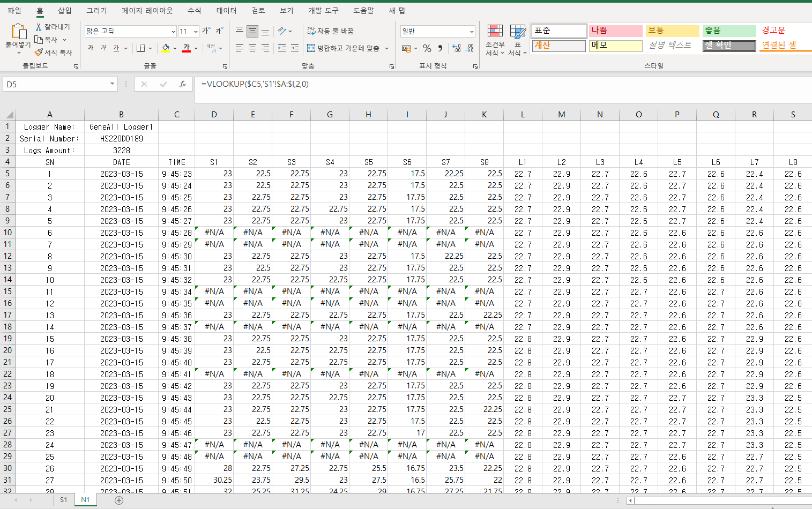Open the 파일 menu tab

(14, 10)
